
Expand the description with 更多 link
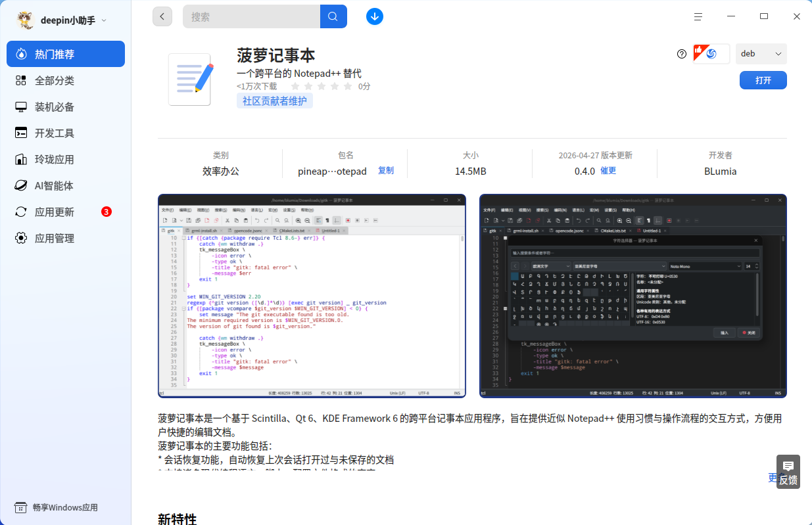(773, 478)
